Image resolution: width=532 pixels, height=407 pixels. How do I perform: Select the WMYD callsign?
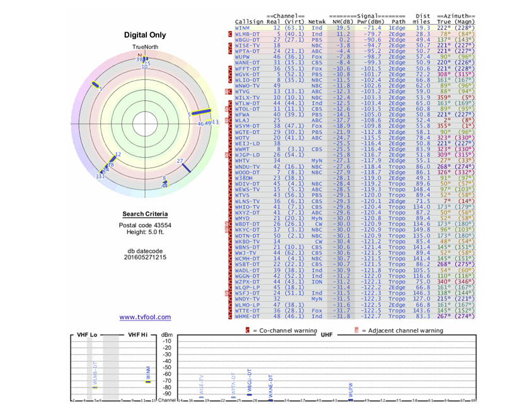(242, 218)
